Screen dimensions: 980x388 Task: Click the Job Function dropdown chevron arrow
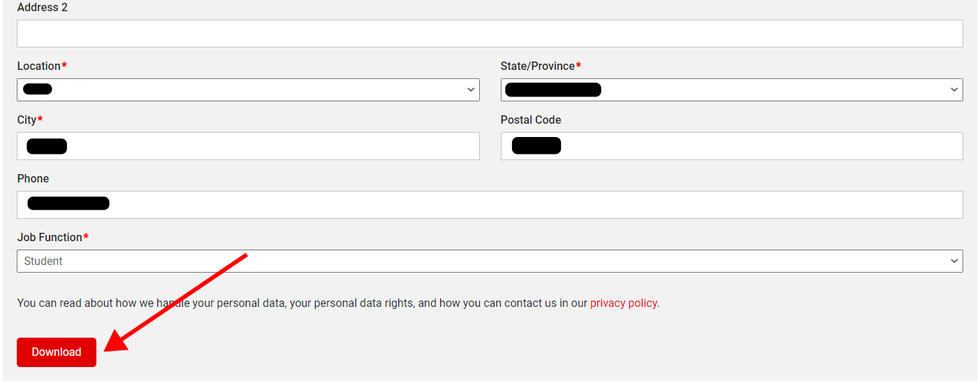954,261
